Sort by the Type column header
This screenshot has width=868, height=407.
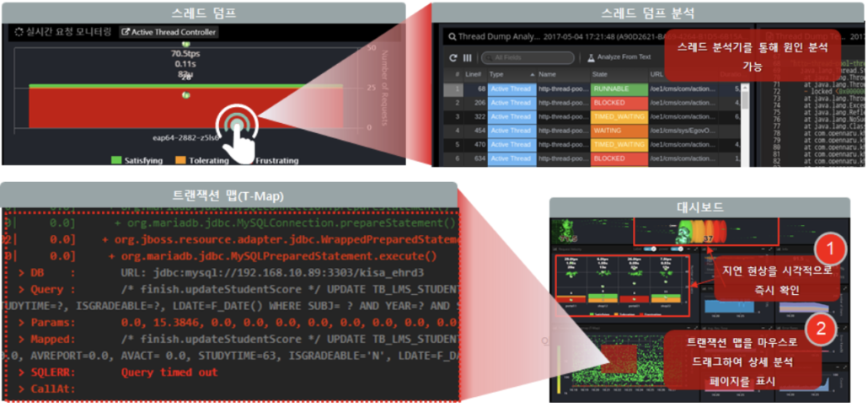496,74
